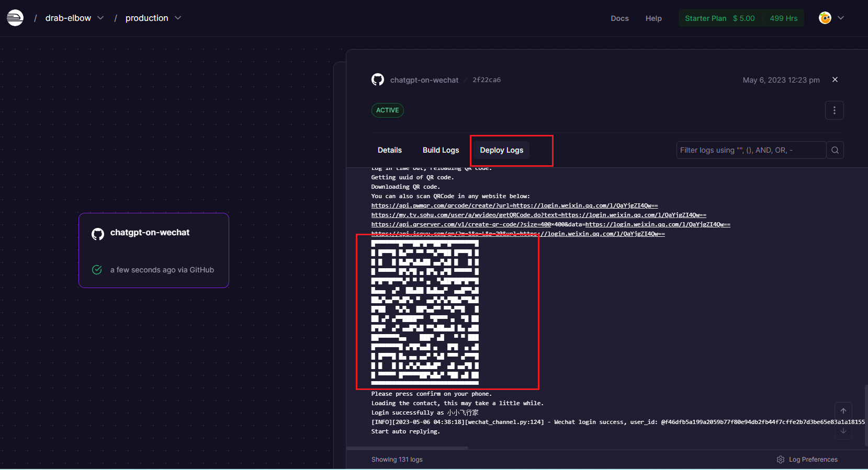Screen dimensions: 868x470
Task: Expand the account menu chevron
Action: pos(841,18)
